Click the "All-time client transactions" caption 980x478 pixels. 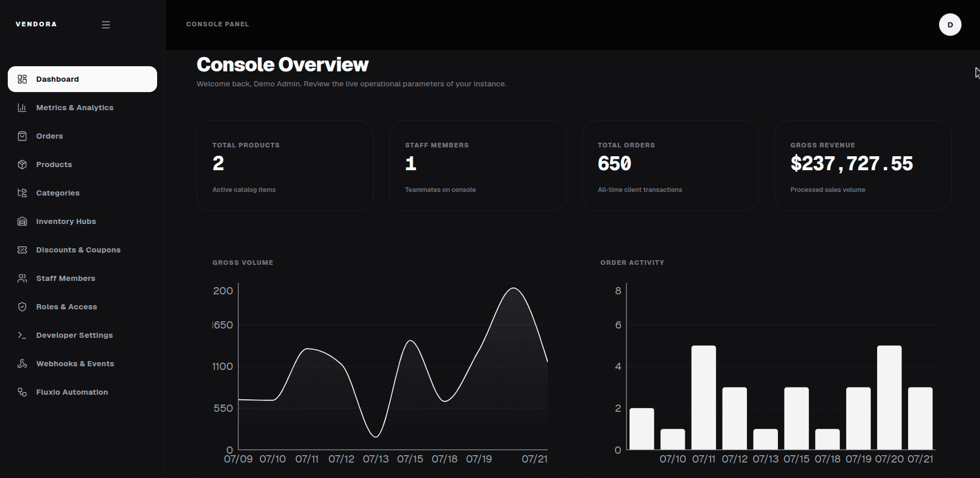(x=640, y=190)
